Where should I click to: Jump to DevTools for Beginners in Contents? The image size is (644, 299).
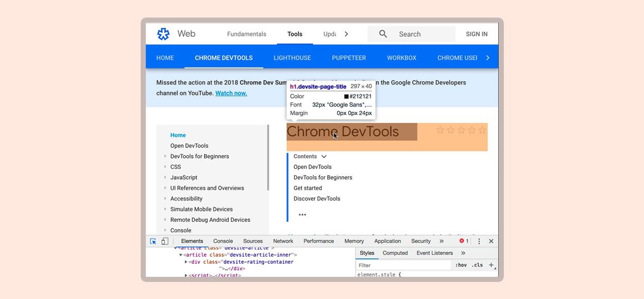[323, 177]
